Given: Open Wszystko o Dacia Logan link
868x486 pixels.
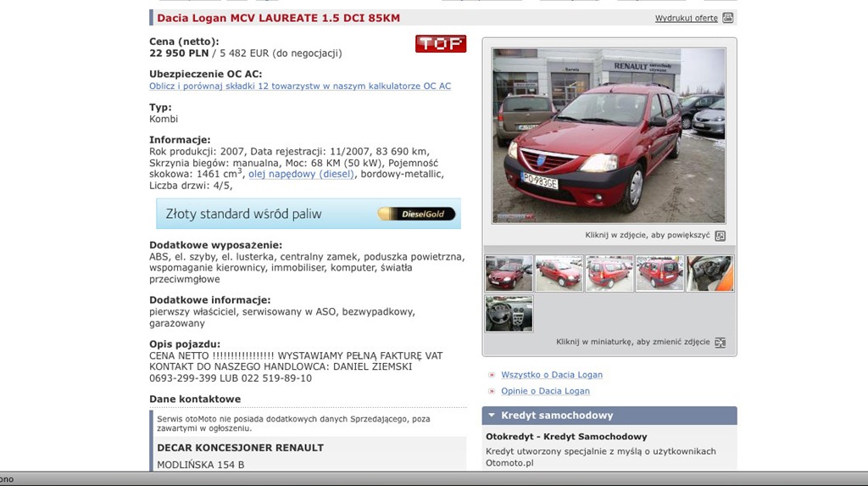Looking at the screenshot, I should [552, 375].
